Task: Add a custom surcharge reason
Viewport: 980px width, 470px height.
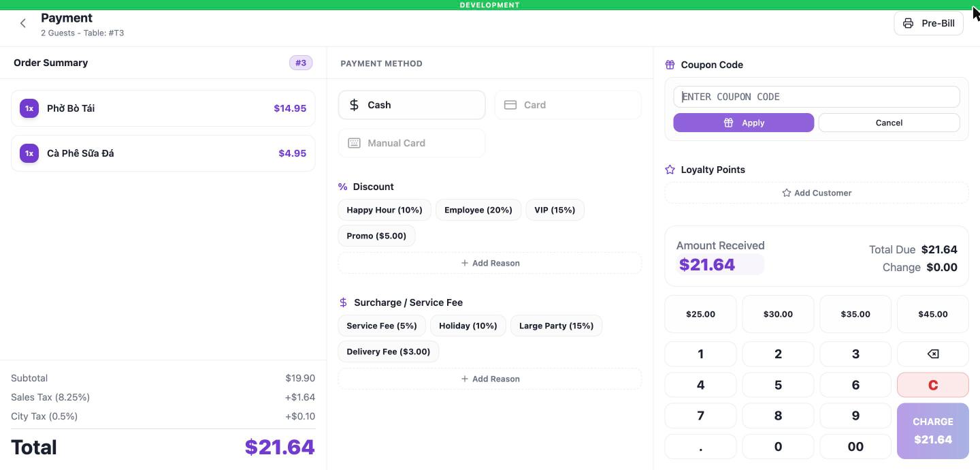Action: click(490, 379)
